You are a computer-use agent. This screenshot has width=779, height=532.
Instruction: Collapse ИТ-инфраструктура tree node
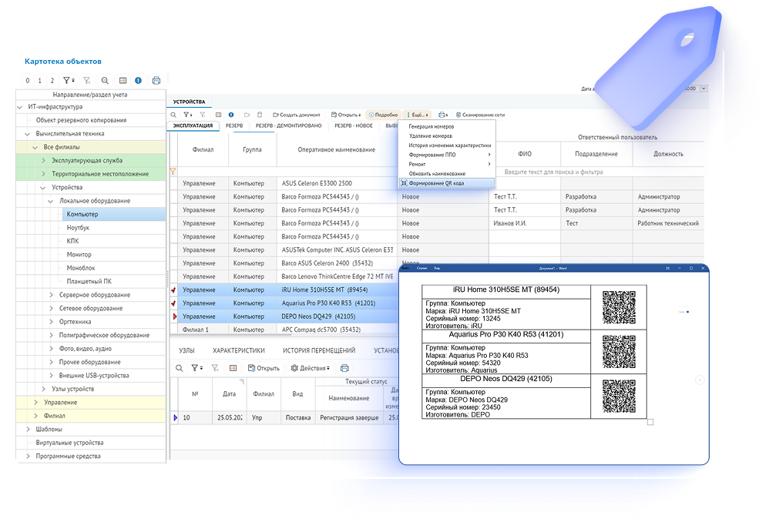click(x=20, y=107)
